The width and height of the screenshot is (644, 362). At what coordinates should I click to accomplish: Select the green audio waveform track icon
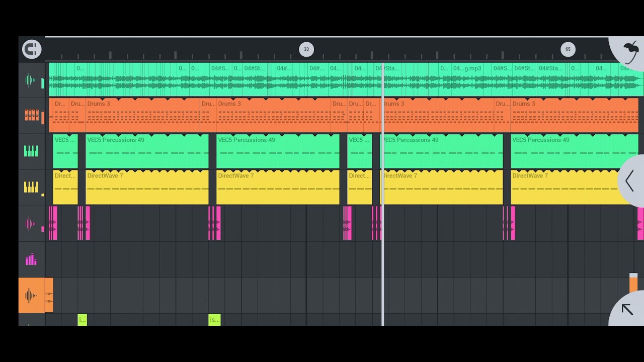point(31,80)
